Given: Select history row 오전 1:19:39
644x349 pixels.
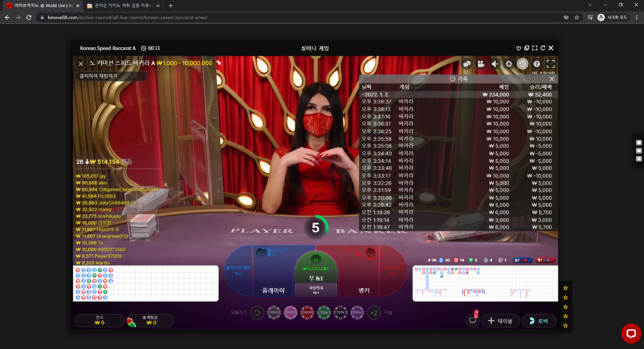Looking at the screenshot, I should click(457, 212).
